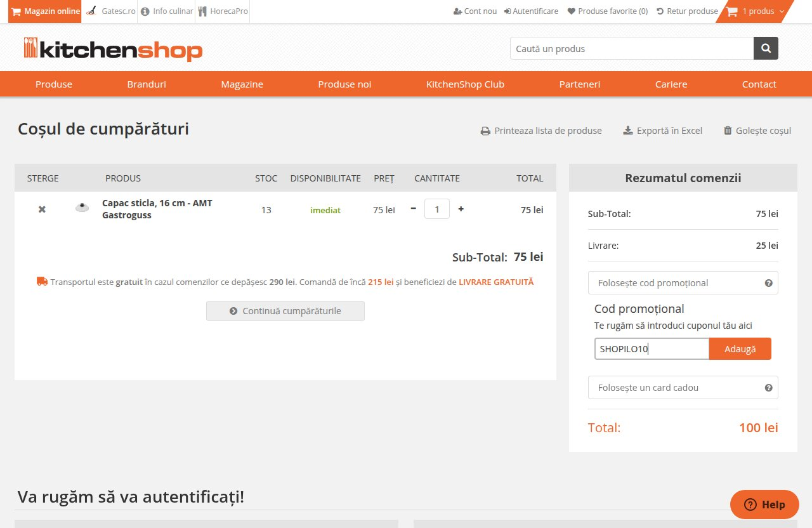812x528 pixels.
Task: Click the Capac sticla product thumbnail
Action: (82, 208)
